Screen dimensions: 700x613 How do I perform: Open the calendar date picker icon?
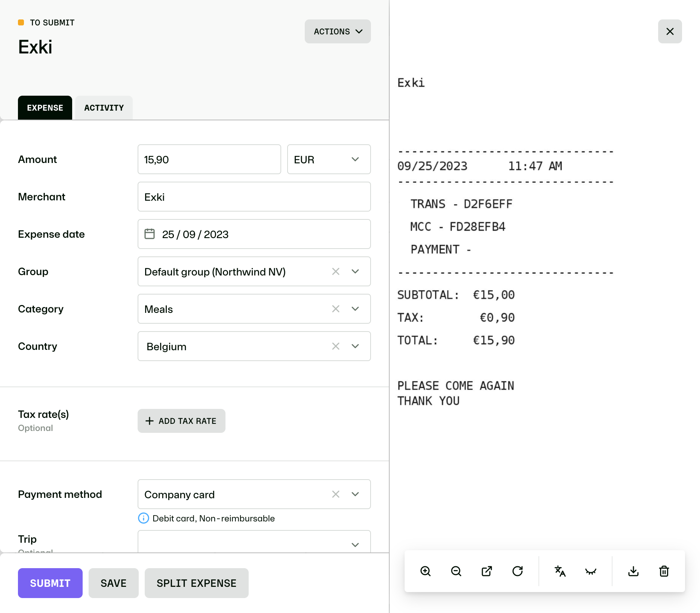150,234
